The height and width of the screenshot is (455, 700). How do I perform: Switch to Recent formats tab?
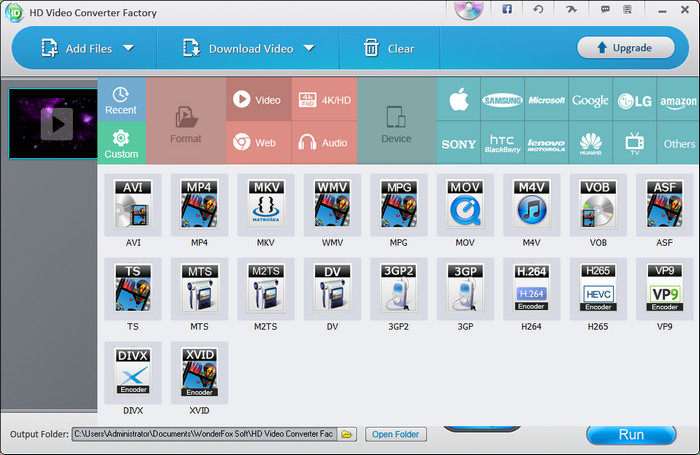click(121, 100)
